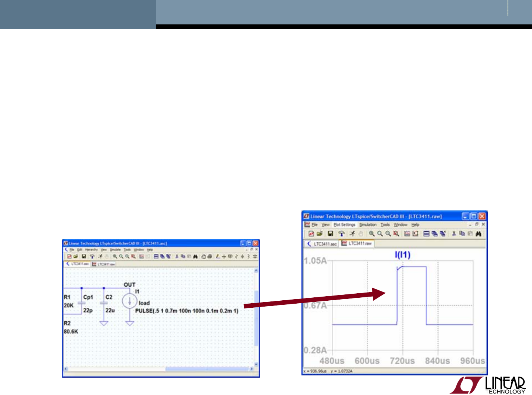Run the simulation using the running-man icon in the waveform window
The width and height of the screenshot is (532, 395).
point(352,234)
